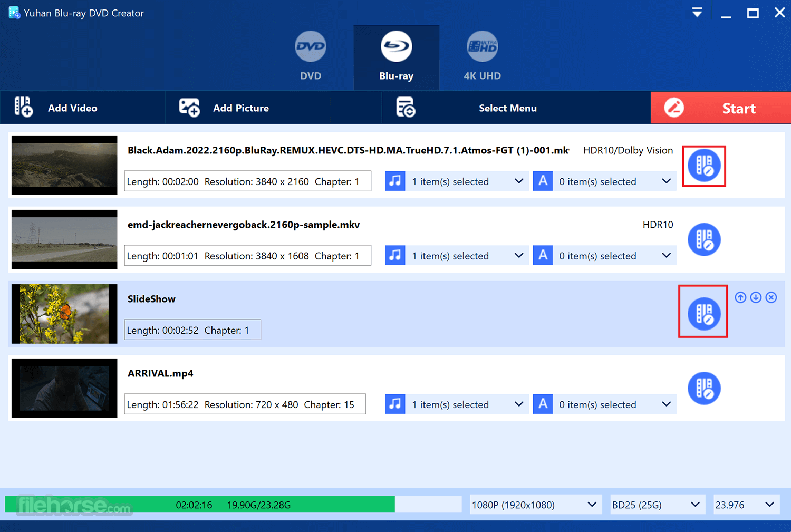Click subtitle icon for Black.Adam
Screen dimensions: 791x532
[543, 181]
